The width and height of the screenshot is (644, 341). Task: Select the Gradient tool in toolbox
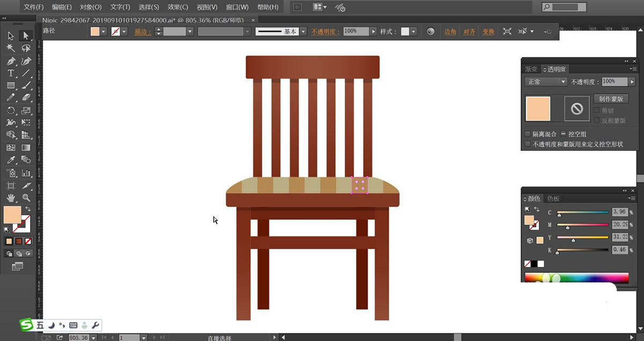point(26,147)
